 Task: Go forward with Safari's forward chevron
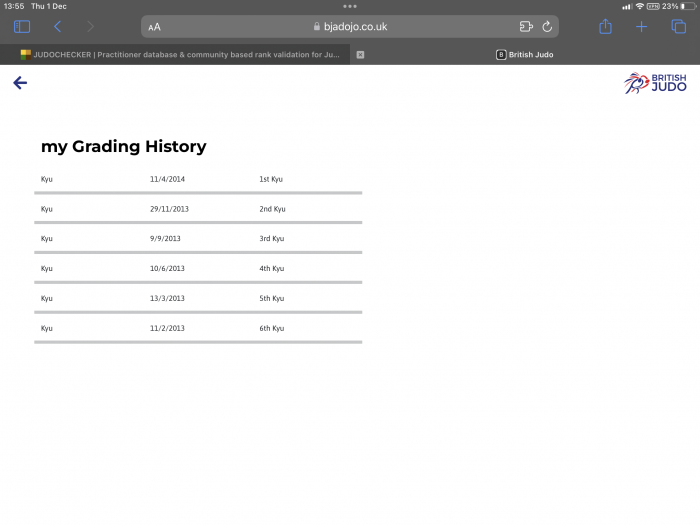click(91, 27)
